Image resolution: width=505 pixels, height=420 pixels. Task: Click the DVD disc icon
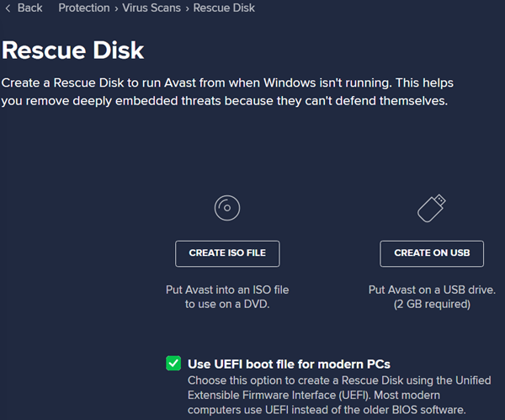pyautogui.click(x=227, y=207)
